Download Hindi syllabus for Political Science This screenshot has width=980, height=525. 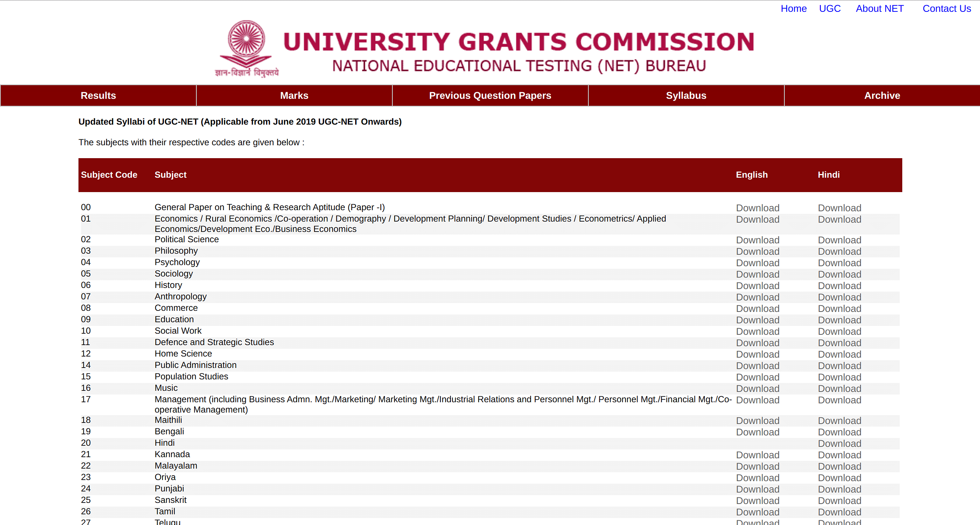839,240
